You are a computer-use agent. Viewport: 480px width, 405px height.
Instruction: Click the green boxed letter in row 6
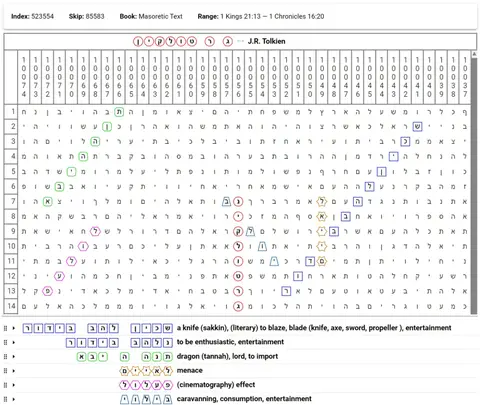(59, 187)
